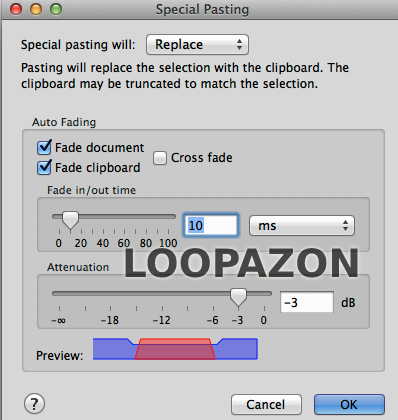Click the -12 mark on Attenuation slider
The height and width of the screenshot is (420, 398).
pyautogui.click(x=162, y=320)
